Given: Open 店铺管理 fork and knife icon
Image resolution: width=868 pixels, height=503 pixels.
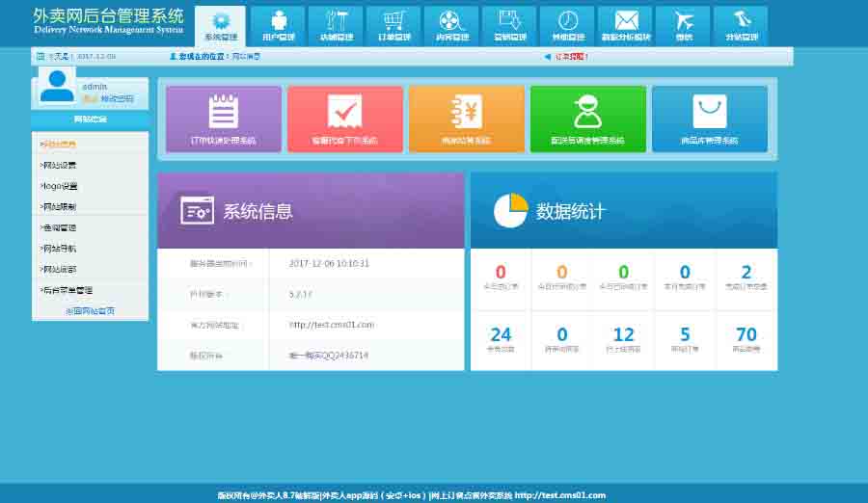Looking at the screenshot, I should 336,25.
